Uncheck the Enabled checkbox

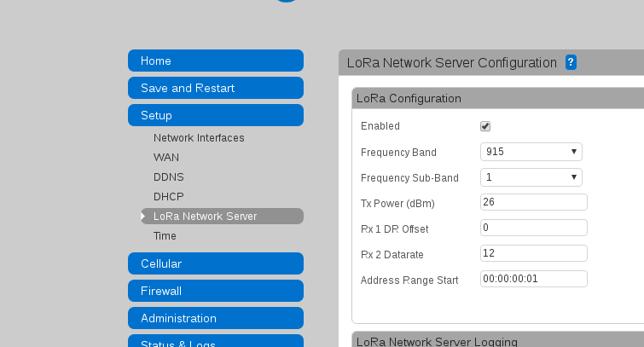485,126
